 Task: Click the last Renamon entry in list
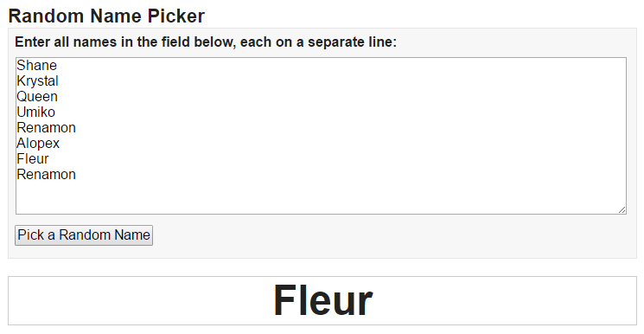tap(46, 175)
